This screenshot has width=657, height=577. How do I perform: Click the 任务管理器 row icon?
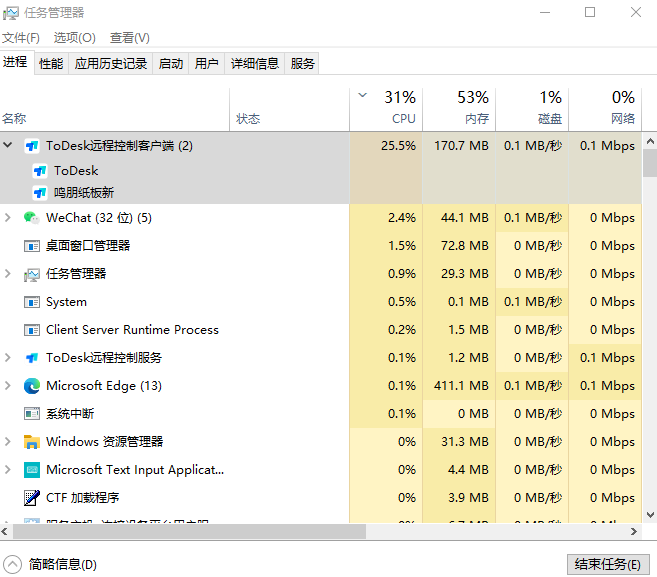[x=32, y=274]
